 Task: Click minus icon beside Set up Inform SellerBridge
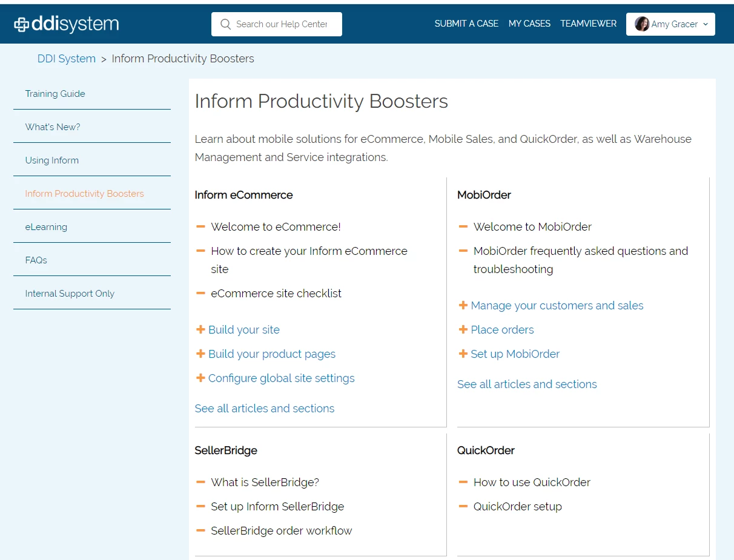click(200, 506)
